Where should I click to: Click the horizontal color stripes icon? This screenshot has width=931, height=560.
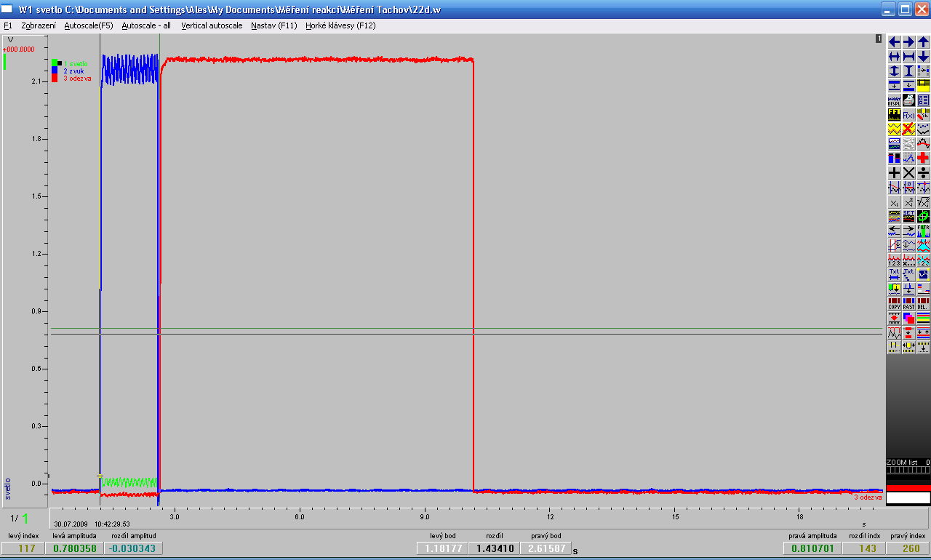pos(923,318)
